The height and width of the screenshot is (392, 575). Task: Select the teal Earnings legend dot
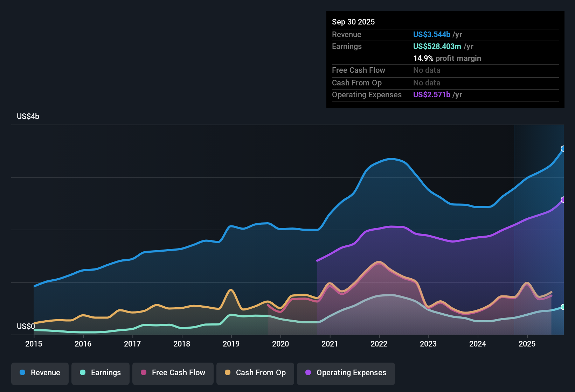pyautogui.click(x=83, y=373)
